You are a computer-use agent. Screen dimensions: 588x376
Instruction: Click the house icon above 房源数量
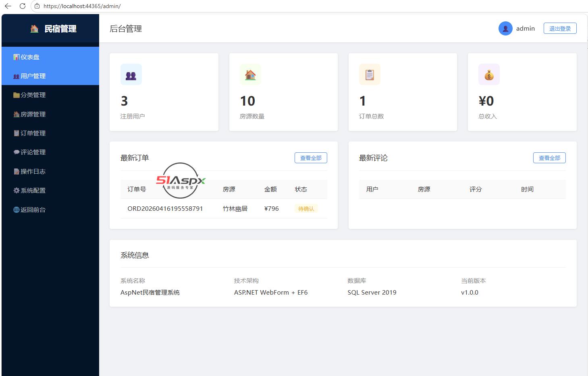(250, 75)
